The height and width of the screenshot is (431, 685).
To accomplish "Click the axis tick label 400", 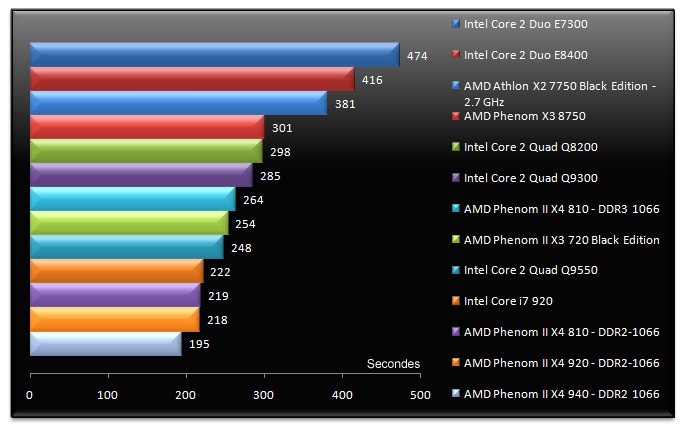I will point(342,395).
